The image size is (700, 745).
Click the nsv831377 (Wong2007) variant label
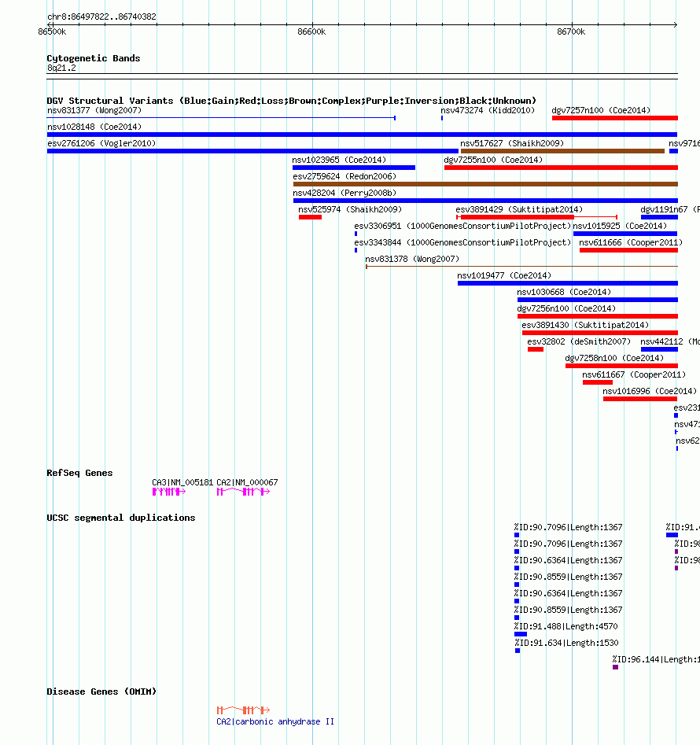click(94, 110)
